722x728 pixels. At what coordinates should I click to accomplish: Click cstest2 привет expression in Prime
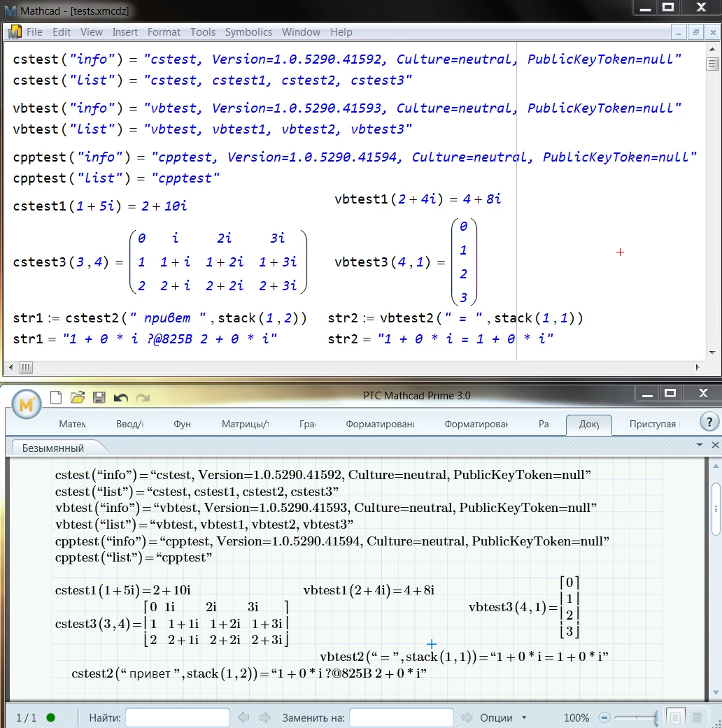[249, 673]
